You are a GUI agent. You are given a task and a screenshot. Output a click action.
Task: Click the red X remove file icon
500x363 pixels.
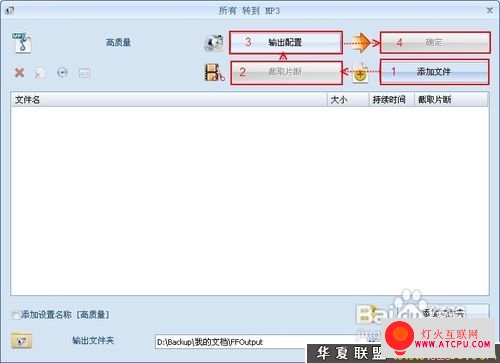coord(19,72)
